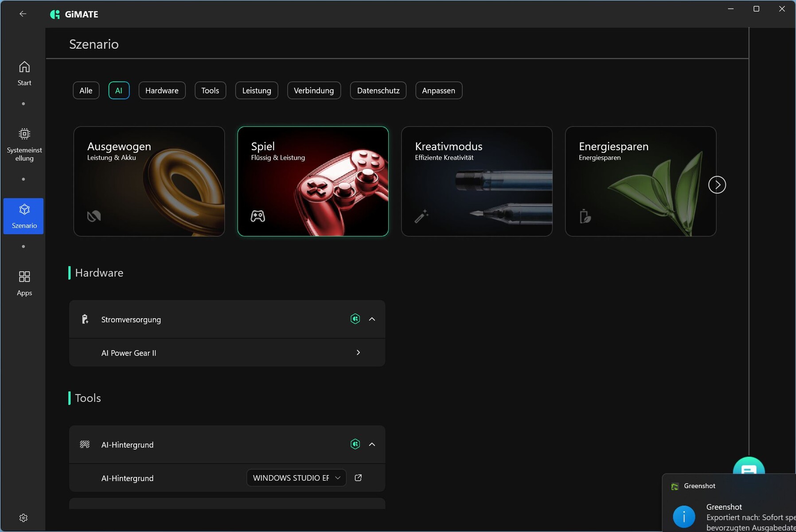The width and height of the screenshot is (796, 532).
Task: Click the Anpassen filter button
Action: point(438,90)
